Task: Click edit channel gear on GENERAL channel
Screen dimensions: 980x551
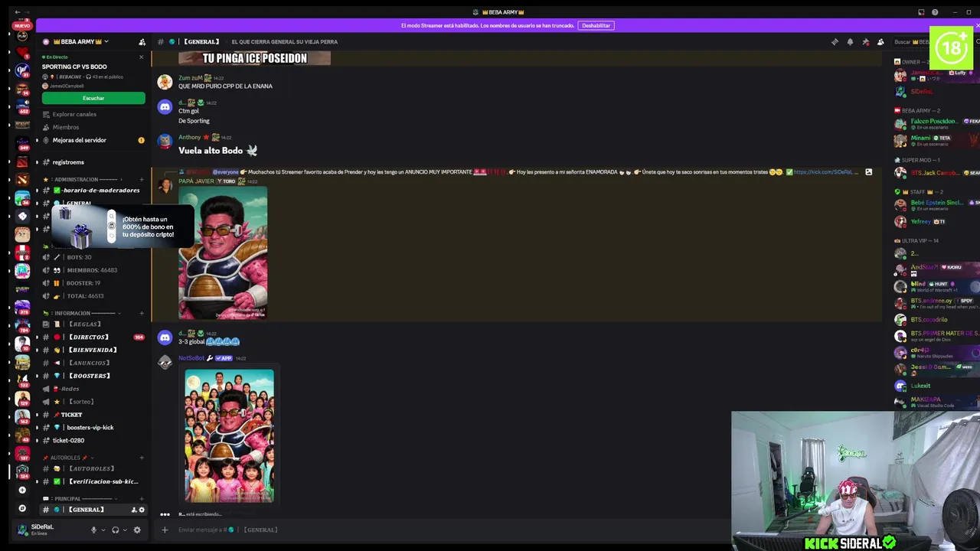Action: click(142, 510)
